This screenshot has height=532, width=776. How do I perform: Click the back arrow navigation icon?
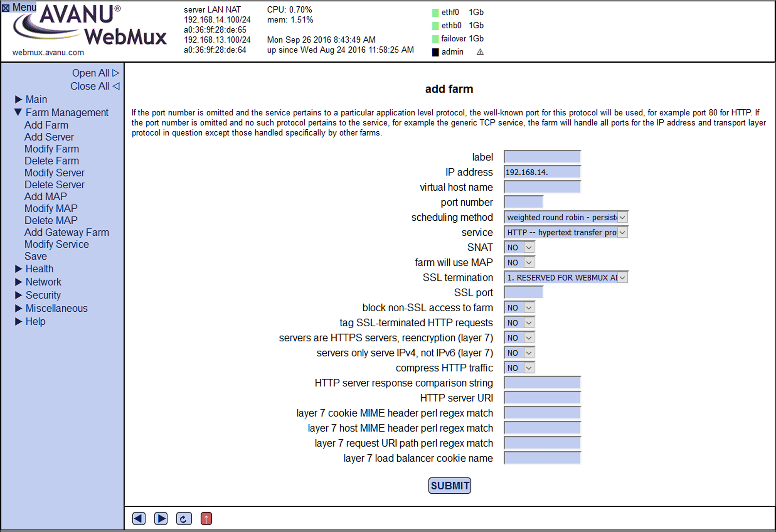coord(139,519)
